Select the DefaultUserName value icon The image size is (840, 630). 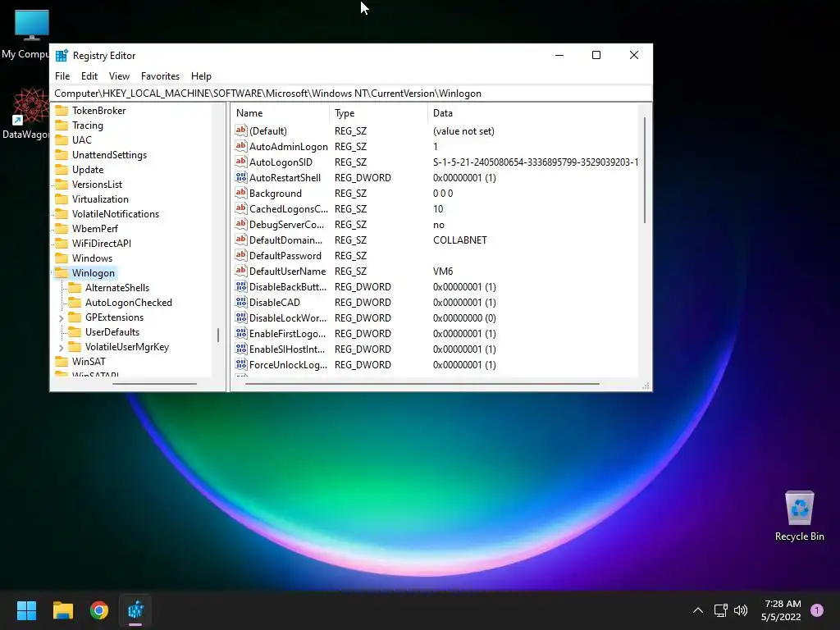click(241, 271)
